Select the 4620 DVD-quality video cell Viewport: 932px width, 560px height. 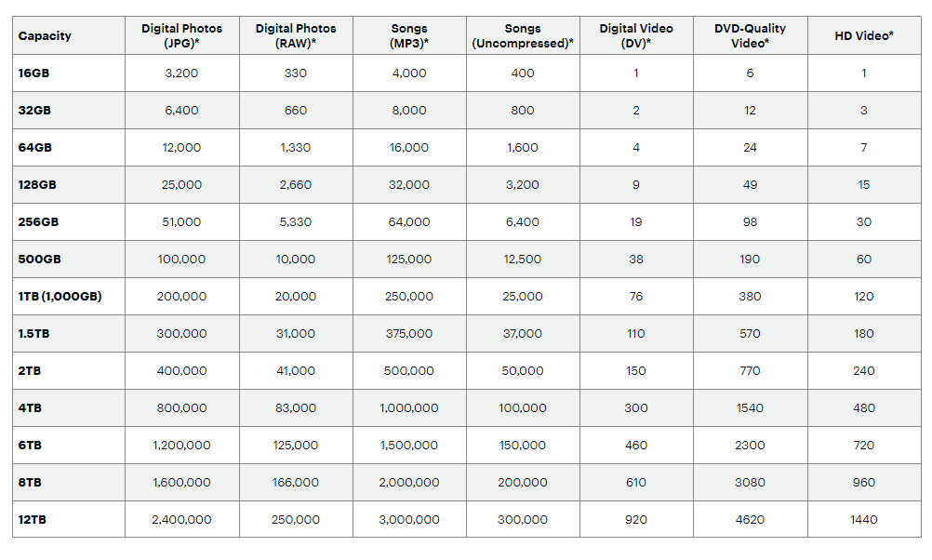750,520
